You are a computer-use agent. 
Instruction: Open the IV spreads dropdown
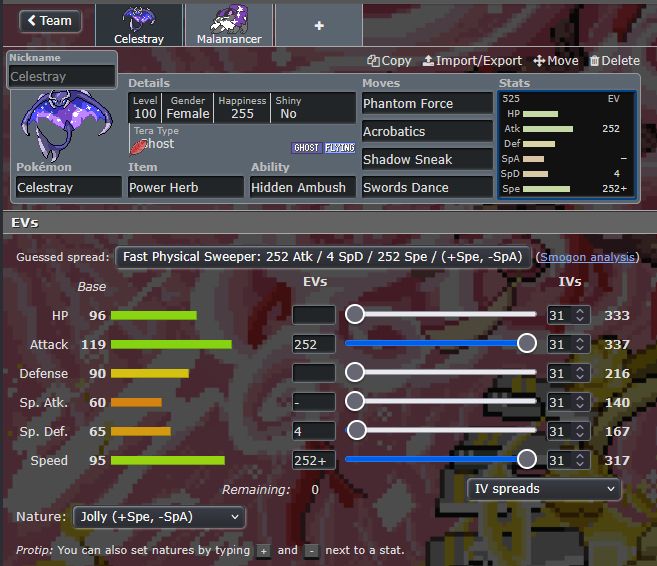pyautogui.click(x=544, y=488)
